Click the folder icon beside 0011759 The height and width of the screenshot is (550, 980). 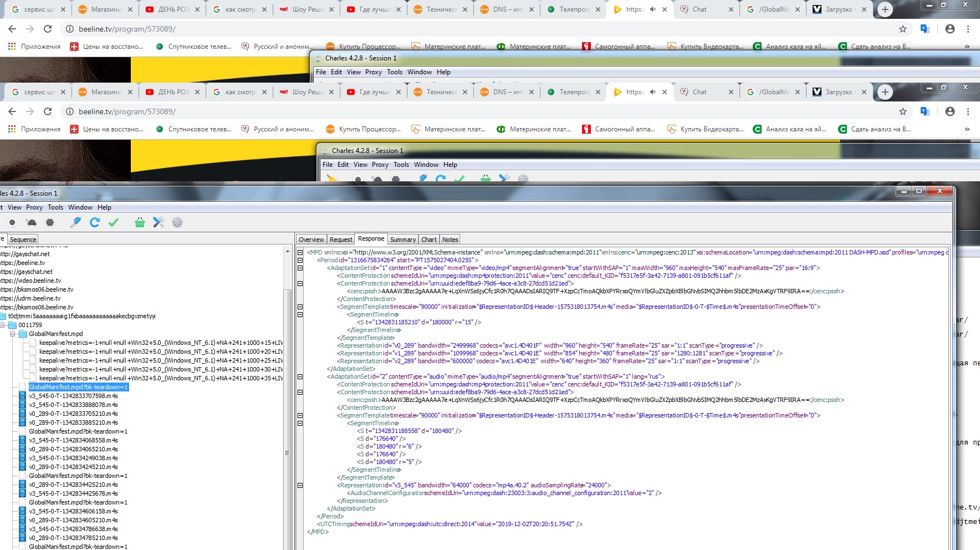tap(12, 325)
